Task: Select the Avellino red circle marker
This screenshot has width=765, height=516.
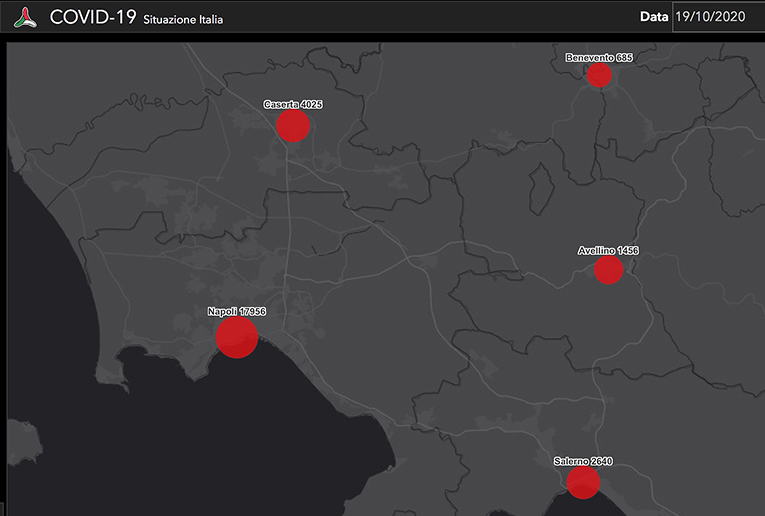Action: [608, 270]
